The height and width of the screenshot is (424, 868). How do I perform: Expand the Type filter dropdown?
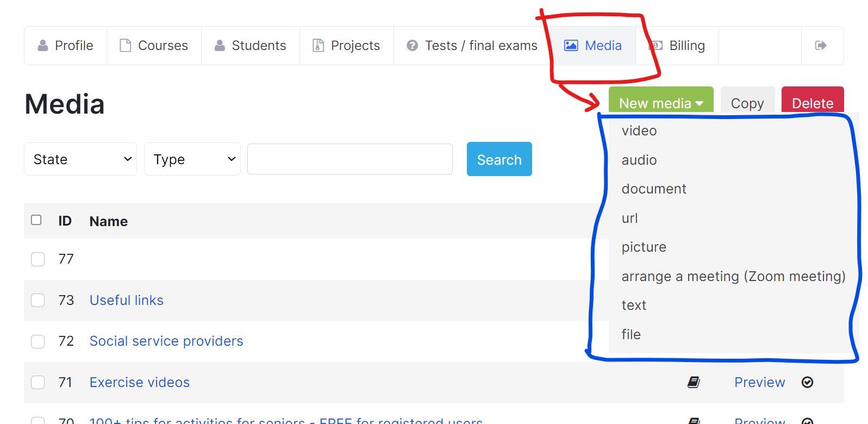tap(192, 159)
